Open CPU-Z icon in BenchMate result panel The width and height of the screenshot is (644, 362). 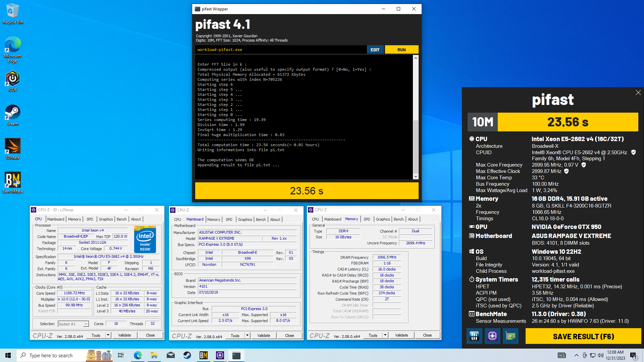[492, 336]
